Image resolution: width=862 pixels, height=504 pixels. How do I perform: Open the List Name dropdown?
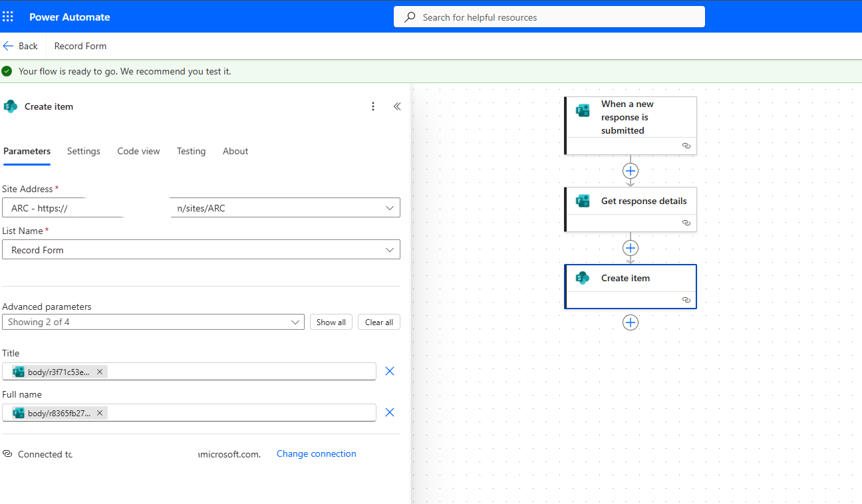[x=390, y=250]
